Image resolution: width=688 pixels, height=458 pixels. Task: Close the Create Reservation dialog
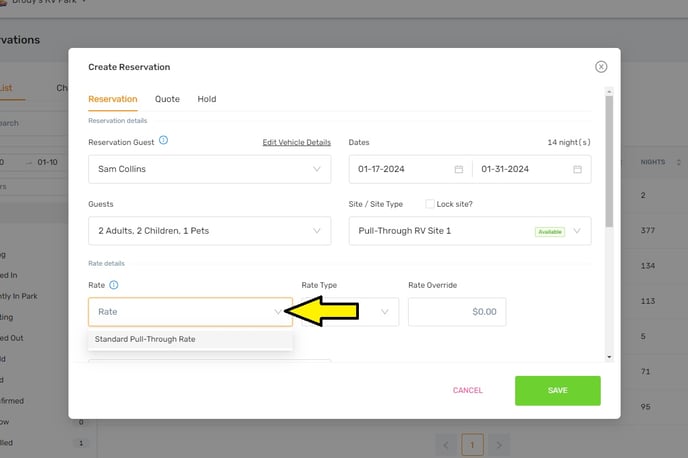(x=601, y=67)
